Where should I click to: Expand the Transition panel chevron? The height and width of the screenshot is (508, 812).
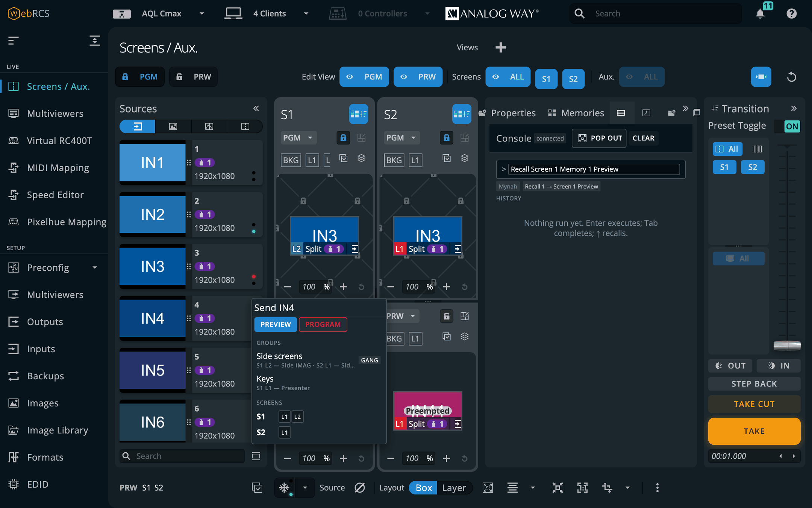tap(794, 108)
